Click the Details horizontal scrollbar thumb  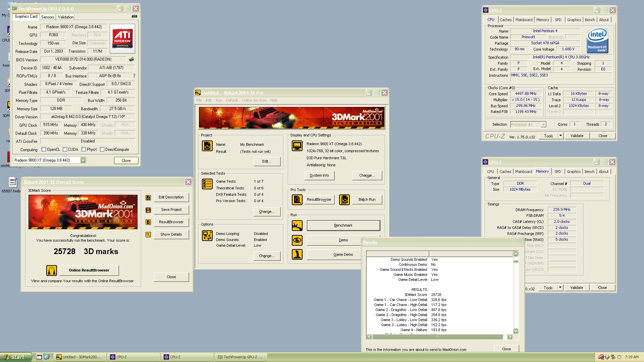coord(437,337)
